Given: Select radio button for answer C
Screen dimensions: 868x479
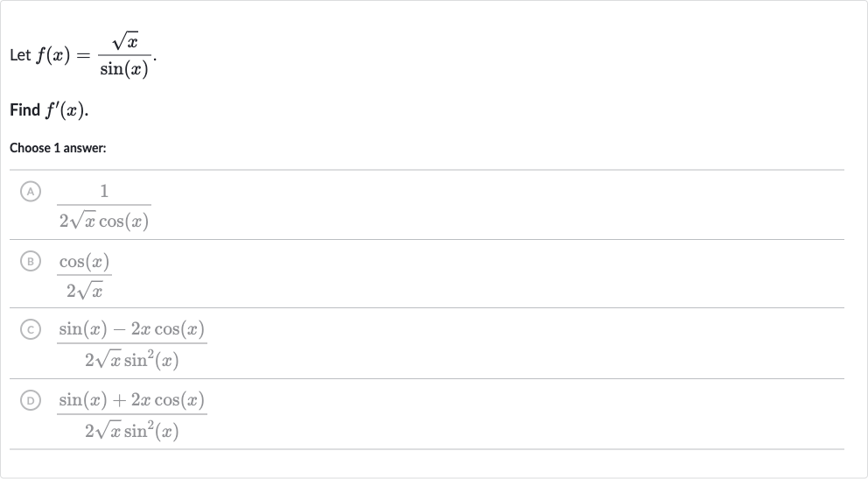Looking at the screenshot, I should point(31,329).
